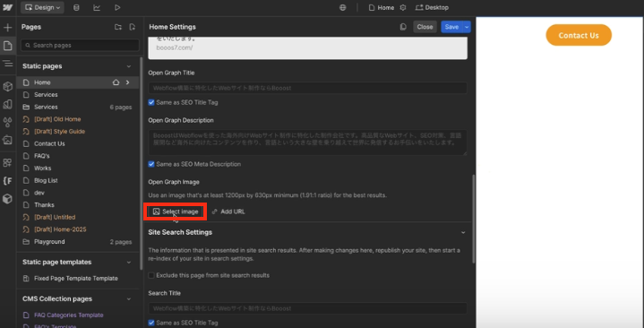Click the home icon on Home row
The image size is (644, 328).
click(x=116, y=82)
